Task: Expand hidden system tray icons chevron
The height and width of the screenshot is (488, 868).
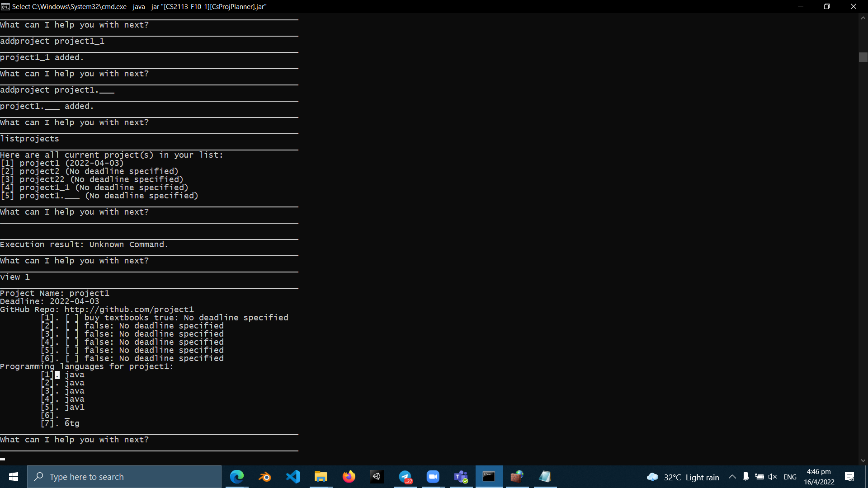Action: [732, 477]
